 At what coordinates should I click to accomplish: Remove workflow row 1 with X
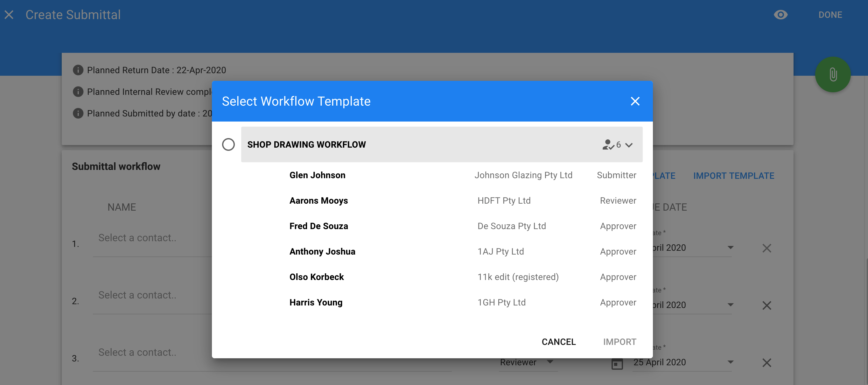click(x=767, y=248)
